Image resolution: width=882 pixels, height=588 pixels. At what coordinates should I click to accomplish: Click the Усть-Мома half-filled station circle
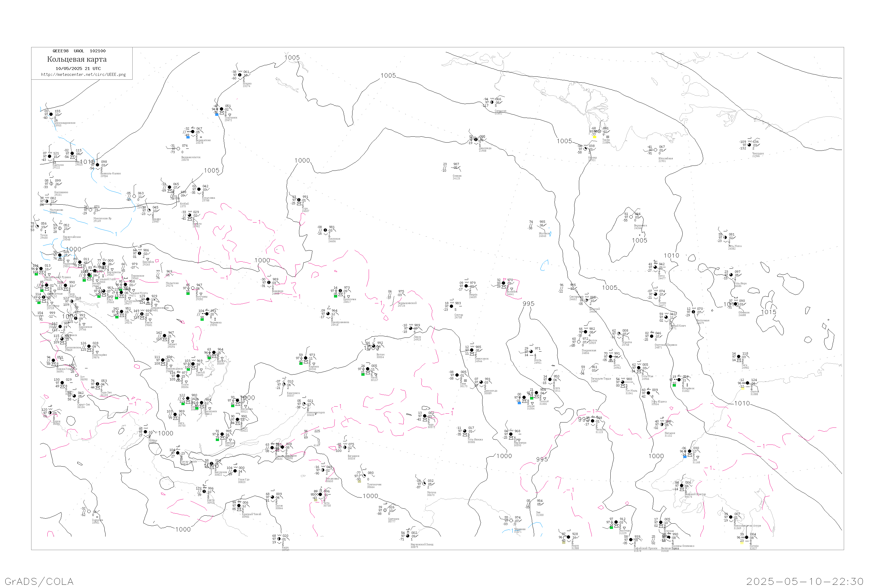point(725,237)
